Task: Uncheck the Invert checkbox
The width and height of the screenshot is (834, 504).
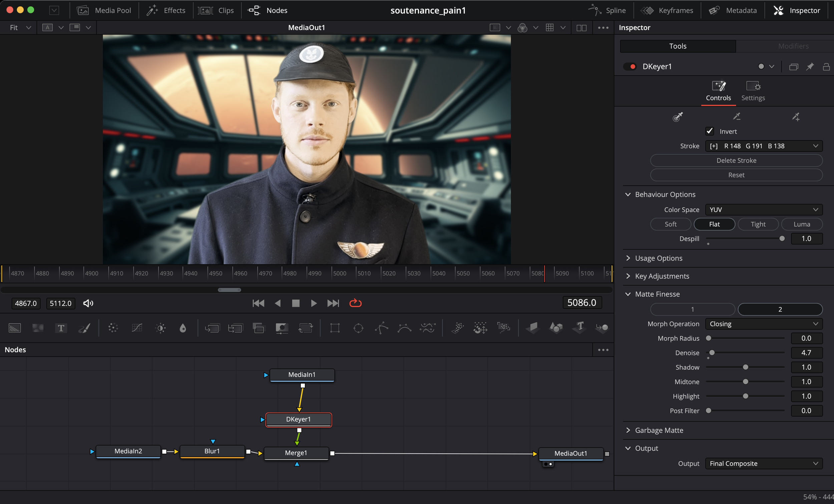Action: click(710, 131)
